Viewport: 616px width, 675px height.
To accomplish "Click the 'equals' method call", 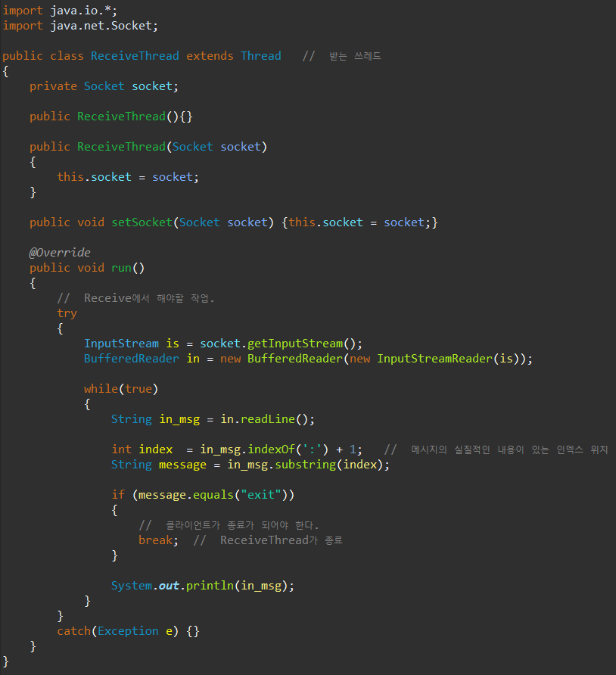I will pos(213,495).
